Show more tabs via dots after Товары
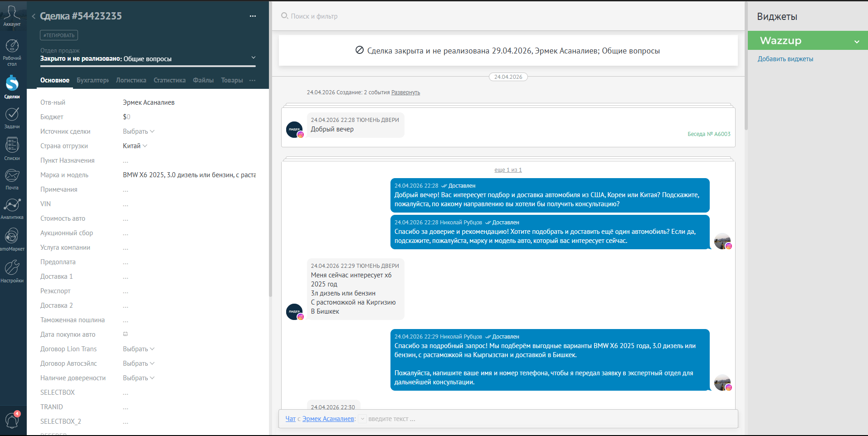This screenshot has width=868, height=436. (x=253, y=80)
